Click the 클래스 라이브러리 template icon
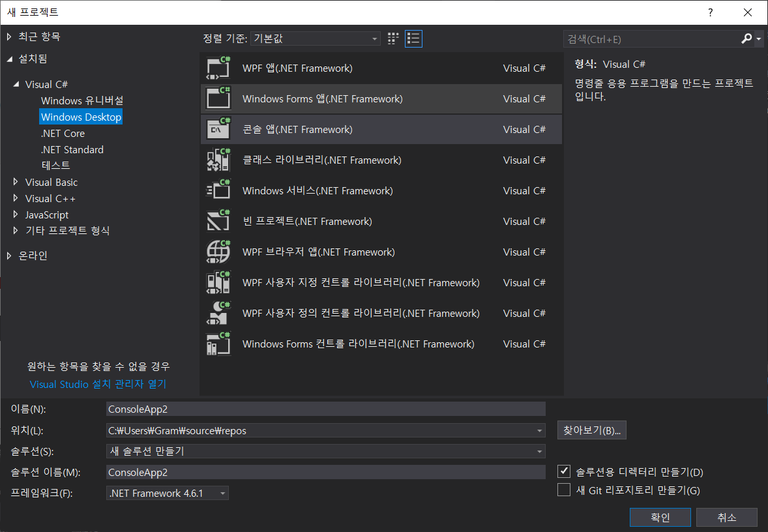The height and width of the screenshot is (532, 768). pyautogui.click(x=218, y=160)
